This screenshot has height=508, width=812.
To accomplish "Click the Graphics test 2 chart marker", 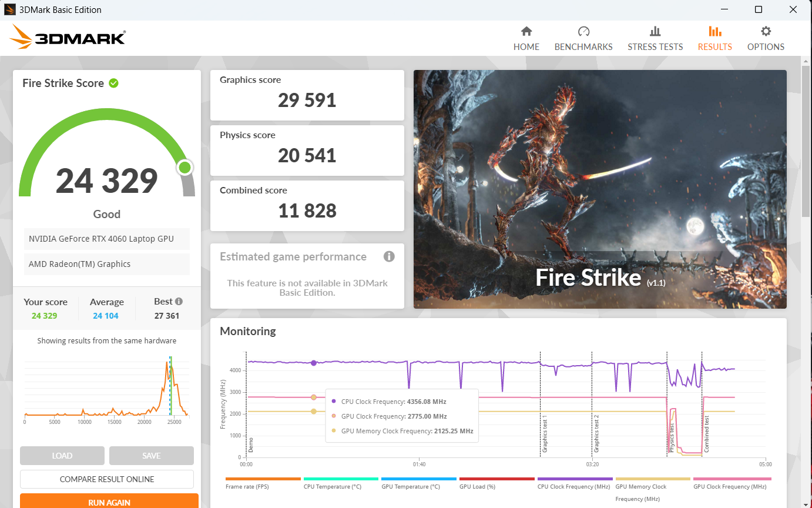I will click(x=596, y=433).
